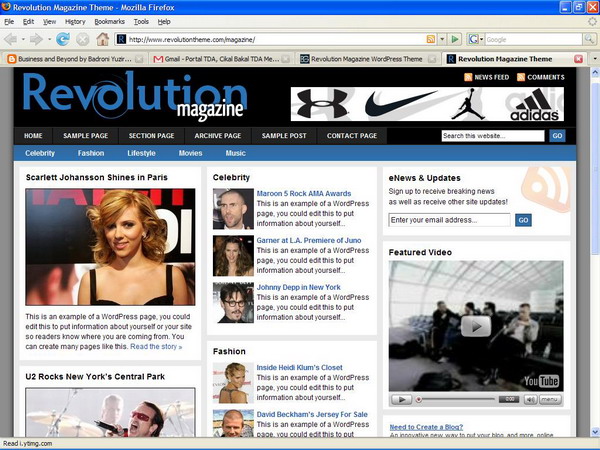Click the activity throbber icon in menu bar
The width and height of the screenshot is (600, 450).
[593, 22]
